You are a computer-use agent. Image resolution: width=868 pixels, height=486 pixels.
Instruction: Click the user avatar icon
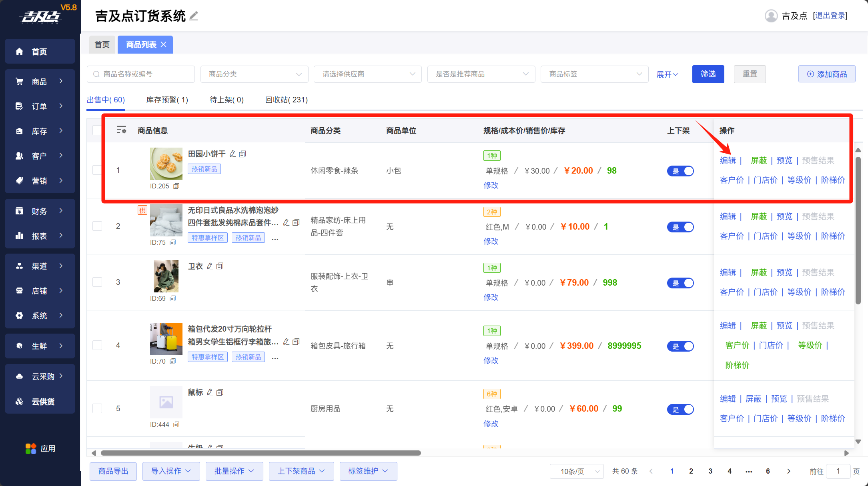[771, 16]
